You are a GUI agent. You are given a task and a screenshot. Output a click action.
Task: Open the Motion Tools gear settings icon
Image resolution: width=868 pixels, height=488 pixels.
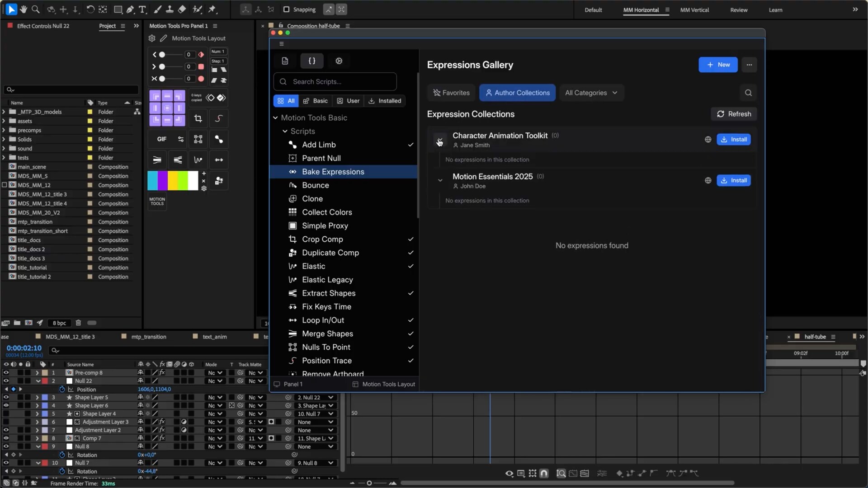click(x=152, y=38)
